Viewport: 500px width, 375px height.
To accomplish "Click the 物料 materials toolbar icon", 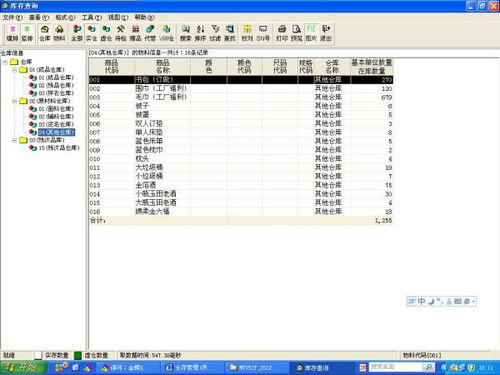I will [59, 33].
